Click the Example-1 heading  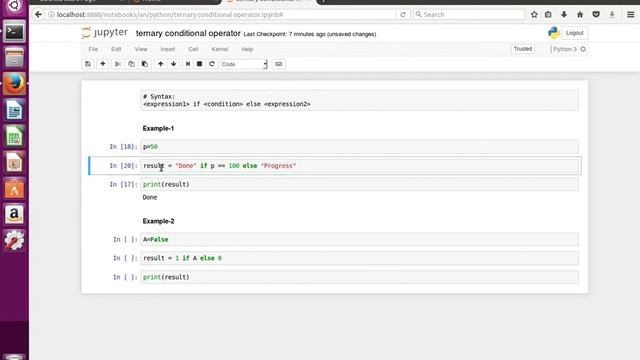(158, 128)
